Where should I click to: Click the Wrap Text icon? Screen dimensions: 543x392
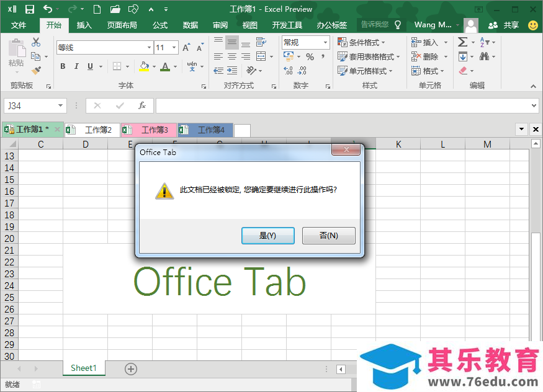click(x=261, y=42)
